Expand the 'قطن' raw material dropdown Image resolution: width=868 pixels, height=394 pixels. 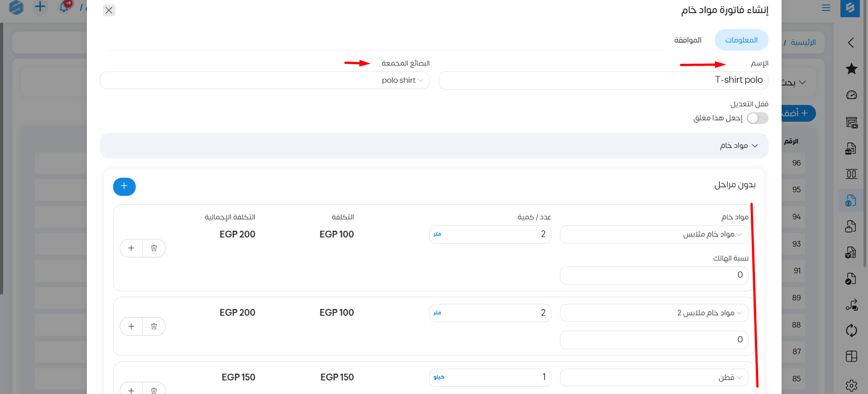[654, 378]
